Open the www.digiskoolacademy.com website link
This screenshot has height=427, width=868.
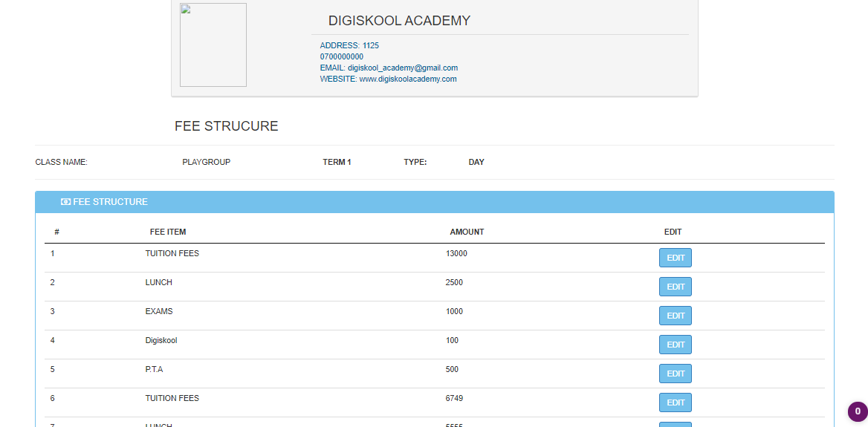[407, 79]
